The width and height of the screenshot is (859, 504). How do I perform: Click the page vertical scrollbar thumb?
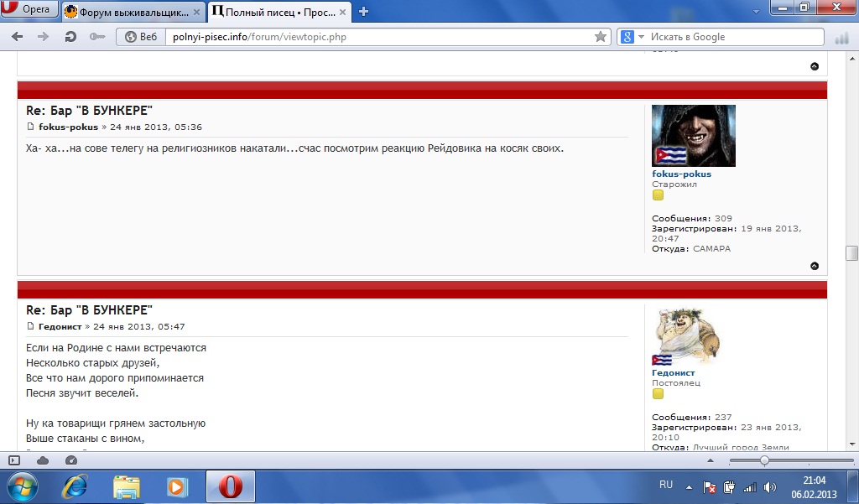tap(851, 253)
